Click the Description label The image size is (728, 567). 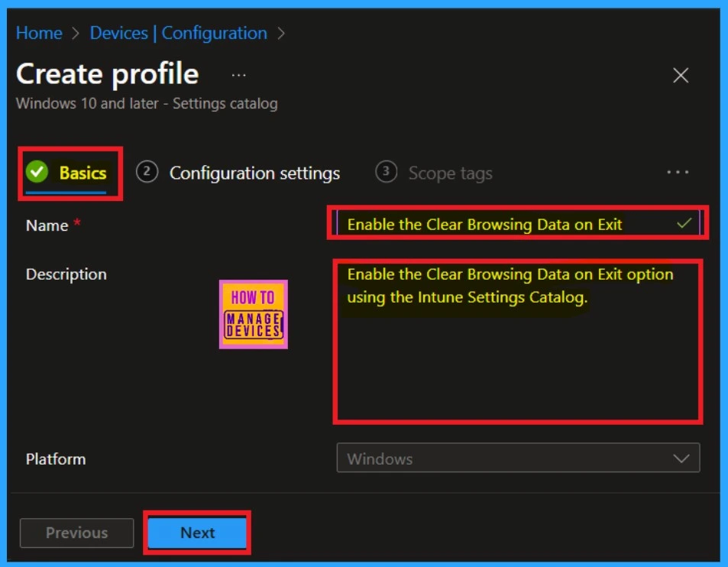66,274
